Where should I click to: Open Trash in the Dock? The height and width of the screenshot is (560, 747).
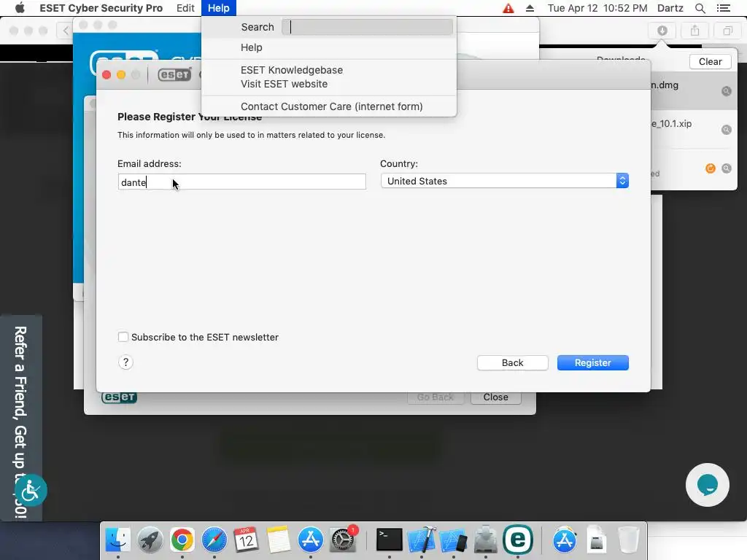click(628, 540)
